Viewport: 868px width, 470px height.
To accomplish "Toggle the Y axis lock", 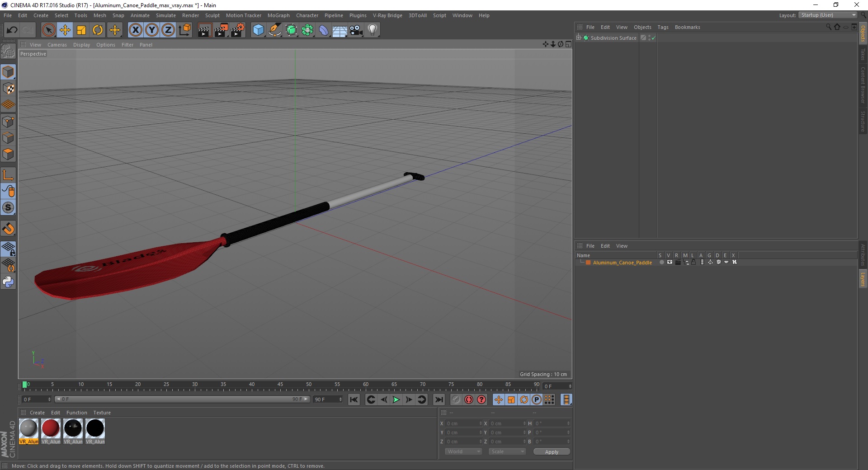I will coord(152,30).
